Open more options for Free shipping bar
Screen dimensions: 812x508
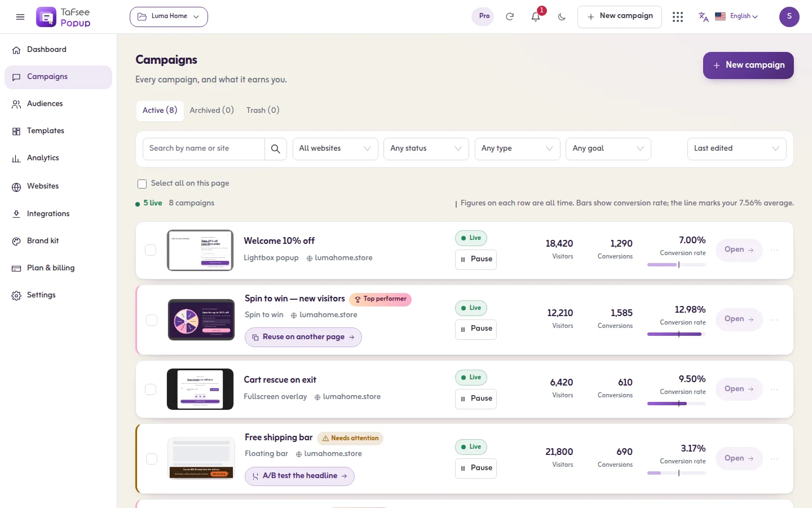click(x=774, y=459)
